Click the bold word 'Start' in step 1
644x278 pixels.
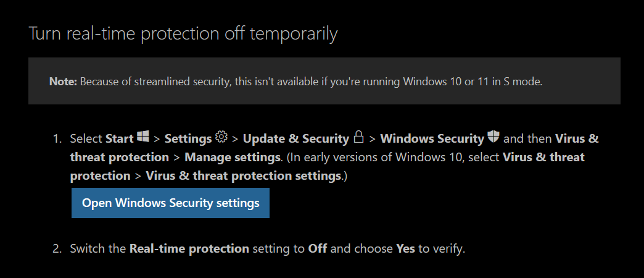[120, 138]
